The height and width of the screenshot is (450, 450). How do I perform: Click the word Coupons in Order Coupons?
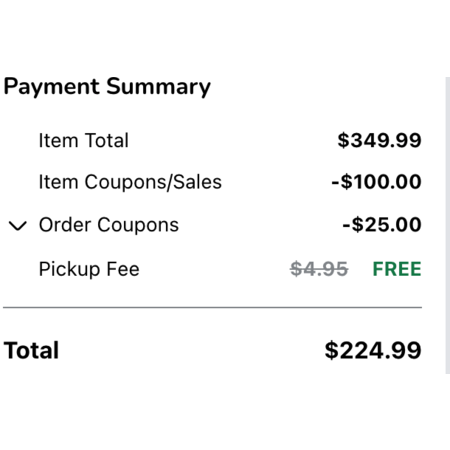pyautogui.click(x=138, y=225)
